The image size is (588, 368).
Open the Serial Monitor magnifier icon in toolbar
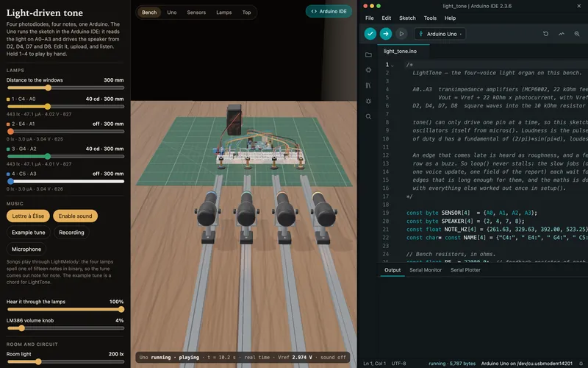click(577, 34)
